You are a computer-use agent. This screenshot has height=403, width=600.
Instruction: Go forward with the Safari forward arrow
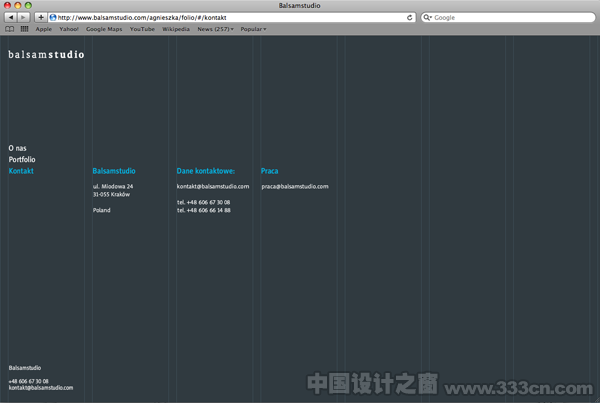(23, 17)
